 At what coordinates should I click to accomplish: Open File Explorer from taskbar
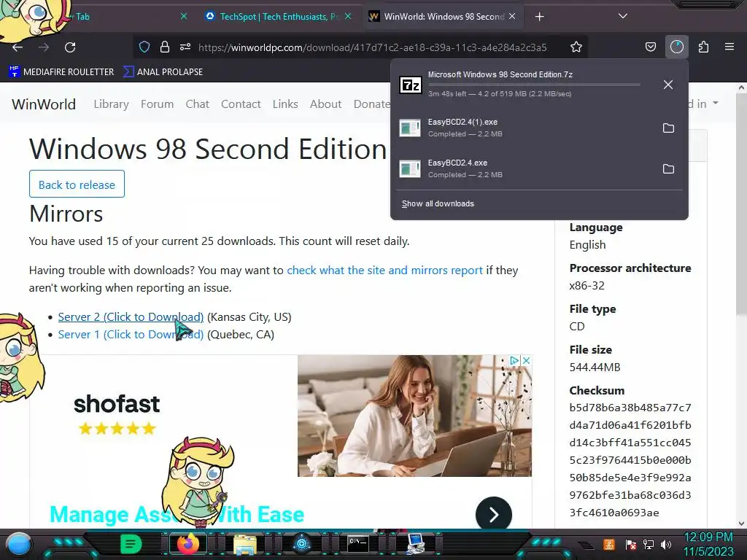tap(245, 544)
